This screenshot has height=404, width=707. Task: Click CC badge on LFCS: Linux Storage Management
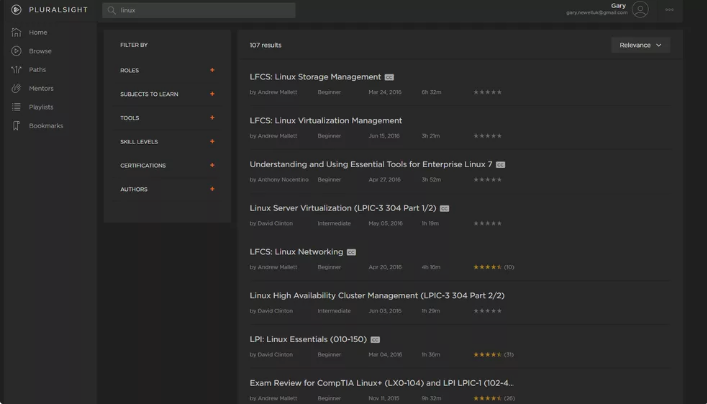(x=389, y=78)
